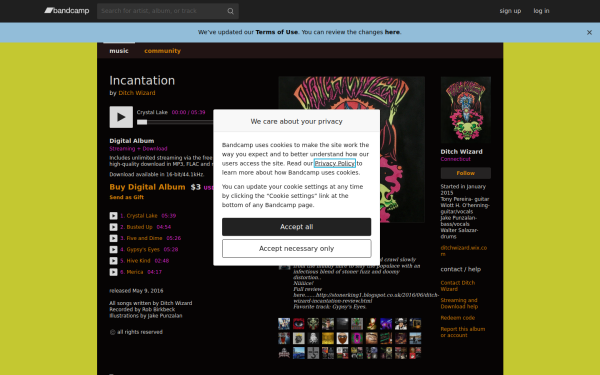Click Contact Ditch Wizard
The height and width of the screenshot is (375, 600).
[x=458, y=286]
